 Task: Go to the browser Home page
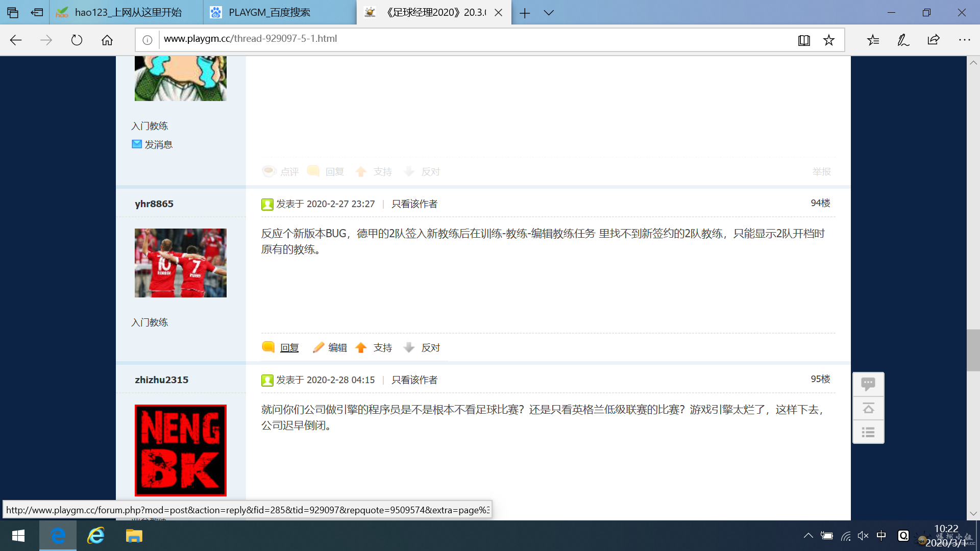click(107, 40)
